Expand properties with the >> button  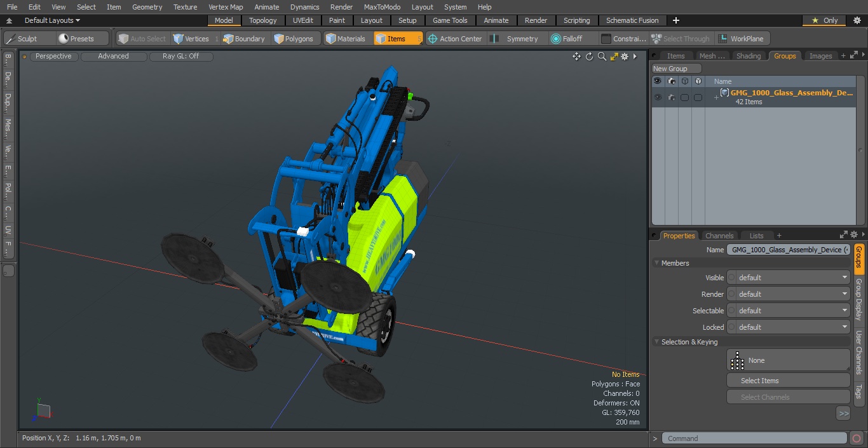[x=843, y=413]
